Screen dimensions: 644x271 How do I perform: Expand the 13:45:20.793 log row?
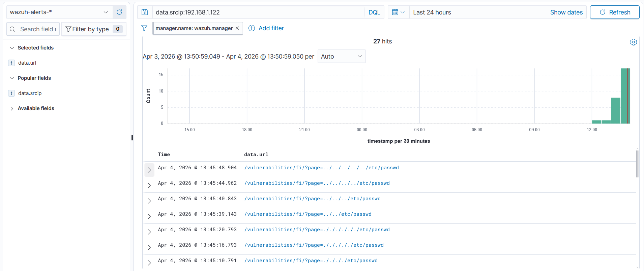[149, 232]
